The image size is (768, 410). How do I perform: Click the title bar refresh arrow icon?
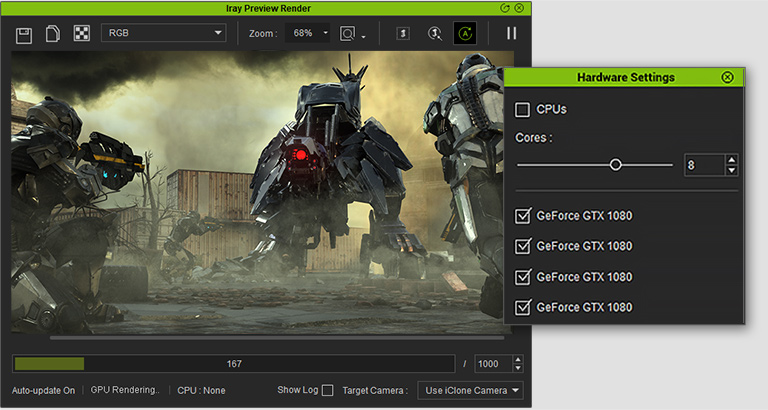point(504,8)
